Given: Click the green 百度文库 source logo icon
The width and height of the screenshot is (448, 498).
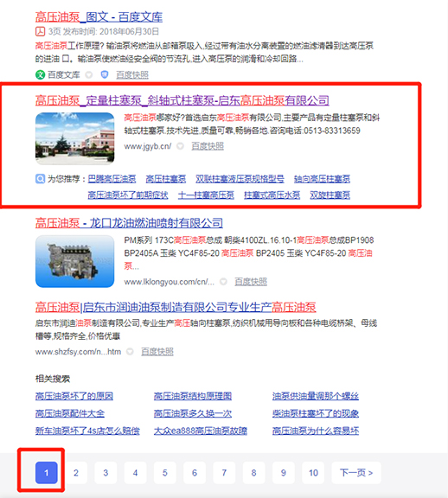Looking at the screenshot, I should pyautogui.click(x=40, y=75).
